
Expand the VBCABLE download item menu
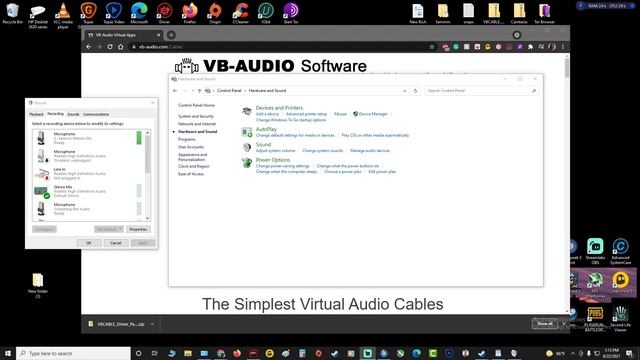click(x=152, y=324)
